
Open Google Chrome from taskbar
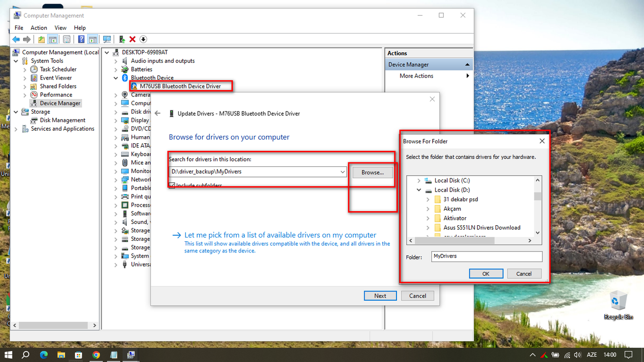point(96,354)
